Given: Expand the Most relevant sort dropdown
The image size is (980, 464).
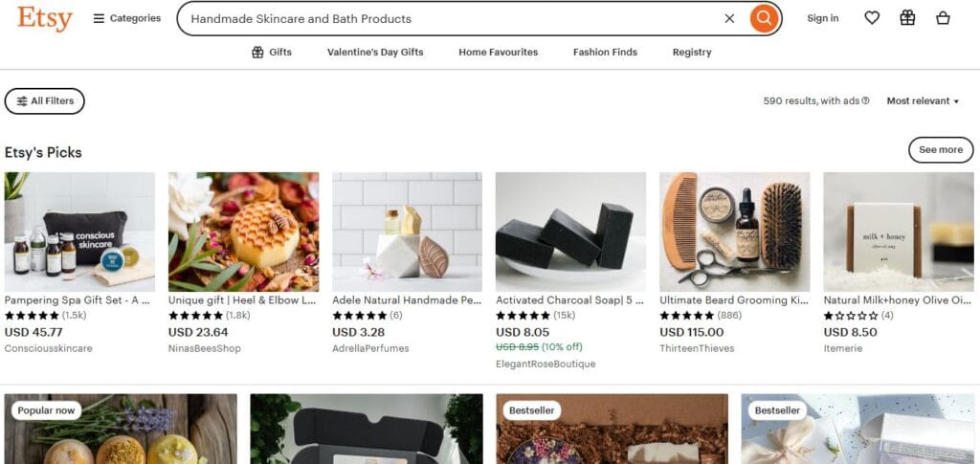Looking at the screenshot, I should coord(923,100).
